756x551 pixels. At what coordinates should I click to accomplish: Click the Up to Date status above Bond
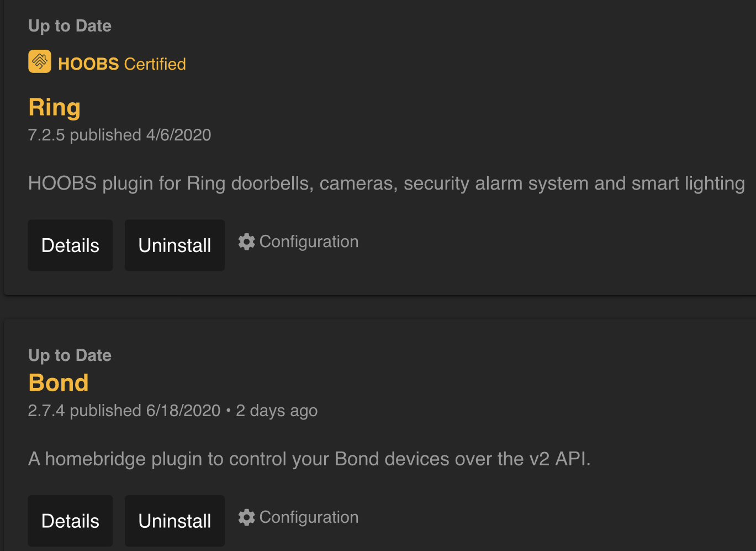tap(70, 355)
